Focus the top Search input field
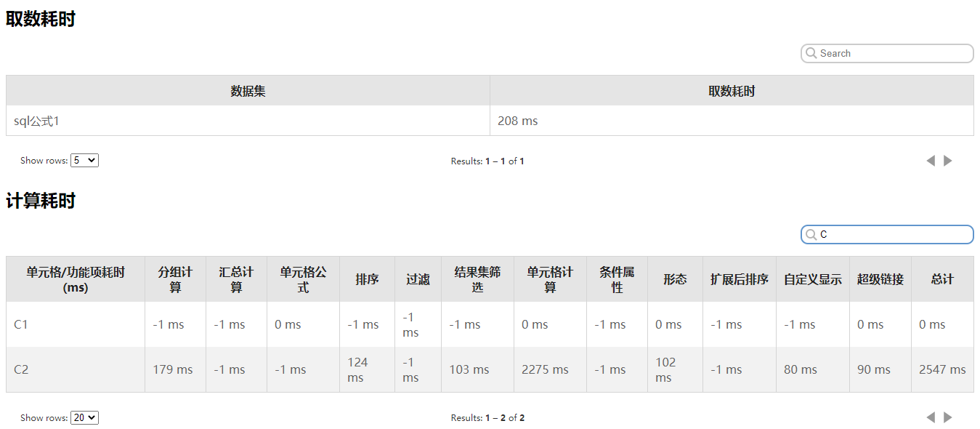The width and height of the screenshot is (980, 429). coord(894,53)
